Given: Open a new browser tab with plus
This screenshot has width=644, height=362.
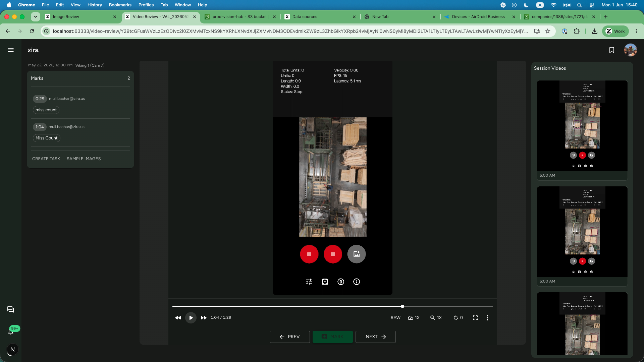Looking at the screenshot, I should click(606, 17).
